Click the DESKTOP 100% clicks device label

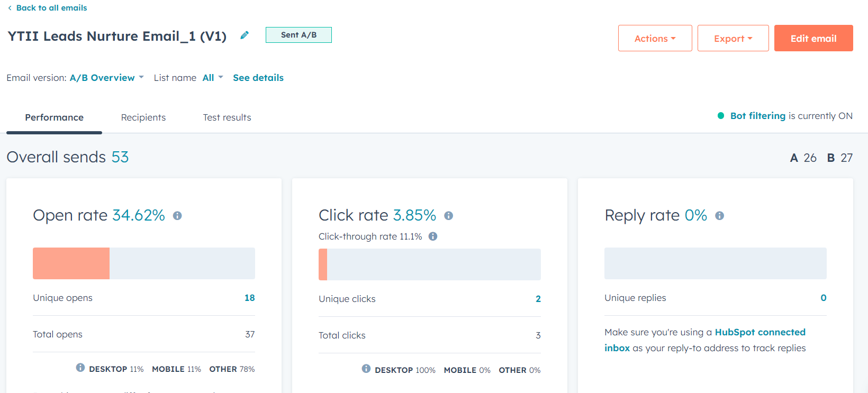coord(405,370)
